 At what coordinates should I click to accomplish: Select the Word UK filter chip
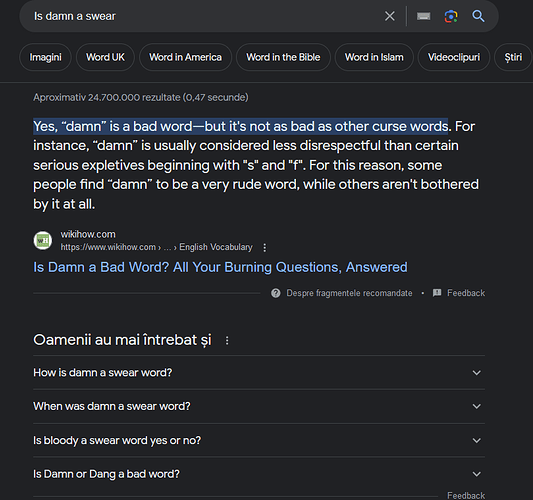(x=105, y=57)
